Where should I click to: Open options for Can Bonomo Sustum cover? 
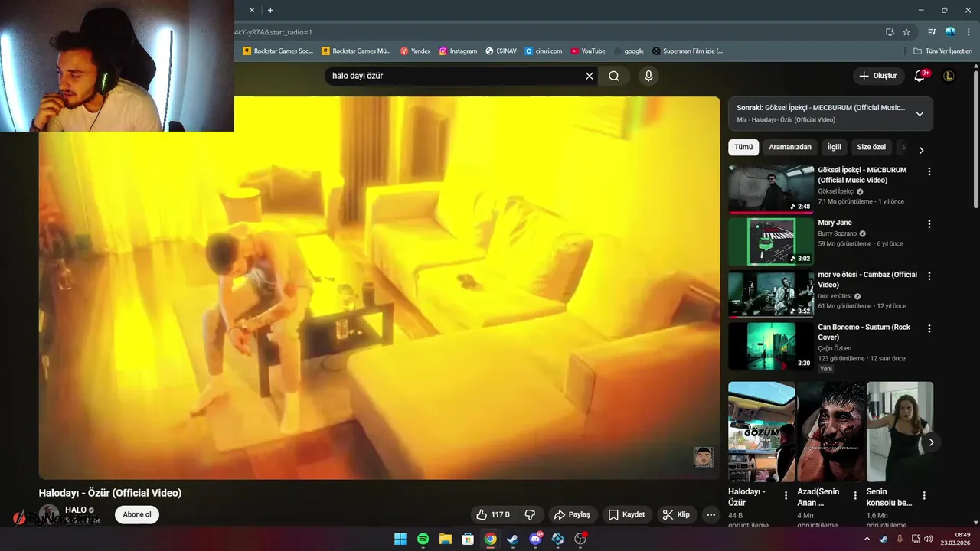tap(929, 328)
